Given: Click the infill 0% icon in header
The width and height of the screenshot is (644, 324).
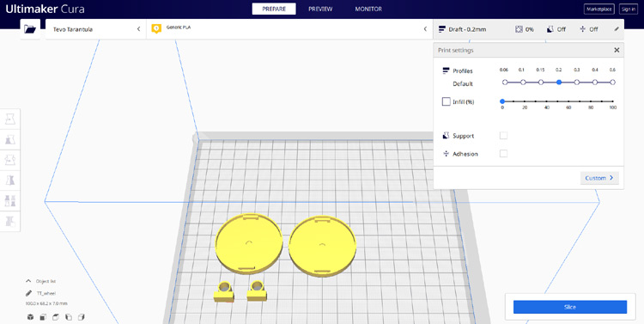Looking at the screenshot, I should [x=519, y=29].
